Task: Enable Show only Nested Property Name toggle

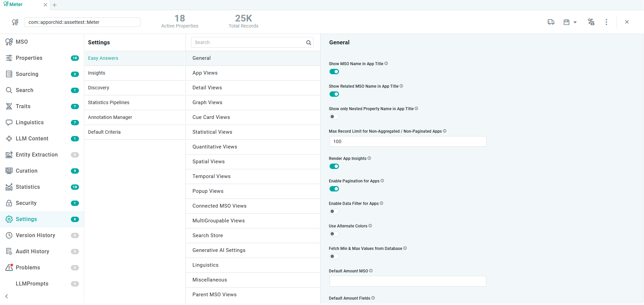Action: coord(334,117)
